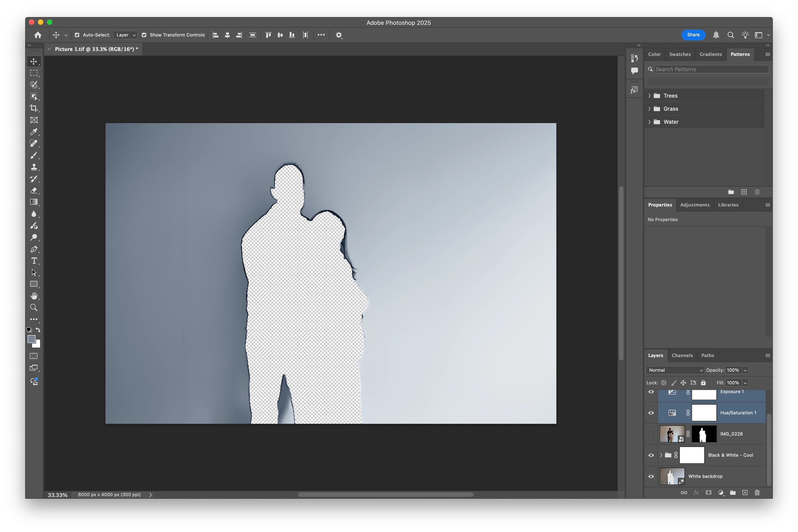Select the Horizontal Type tool

34,261
